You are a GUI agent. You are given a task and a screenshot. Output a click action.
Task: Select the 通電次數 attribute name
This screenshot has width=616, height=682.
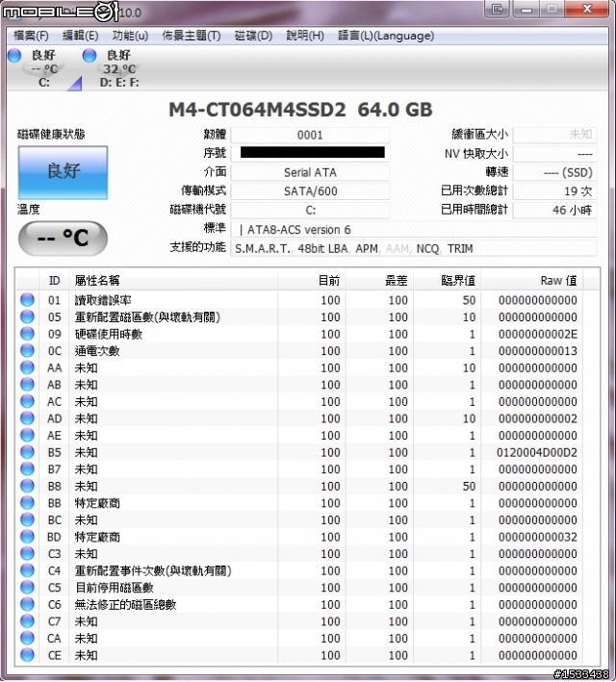(97, 351)
